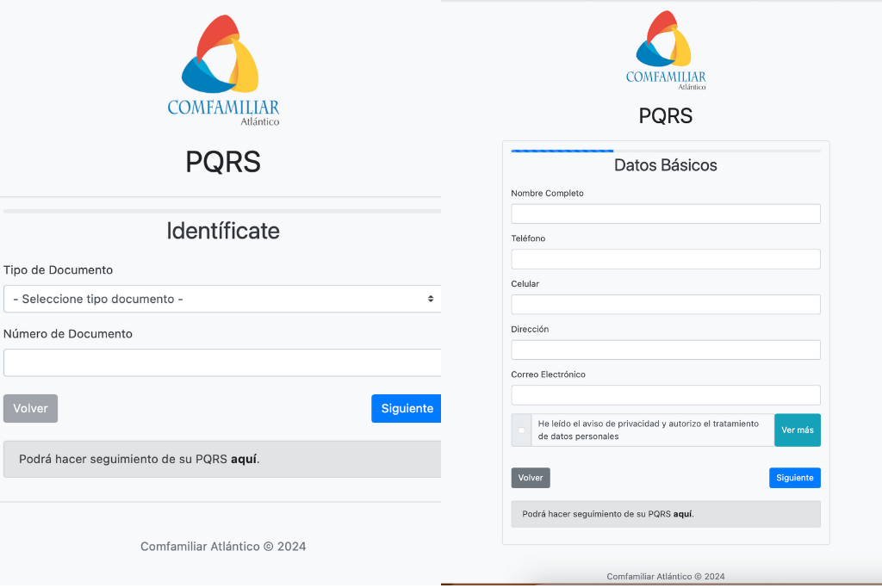Screen dimensions: 882x588
Task: Click the Dirección input field
Action: [x=665, y=350]
